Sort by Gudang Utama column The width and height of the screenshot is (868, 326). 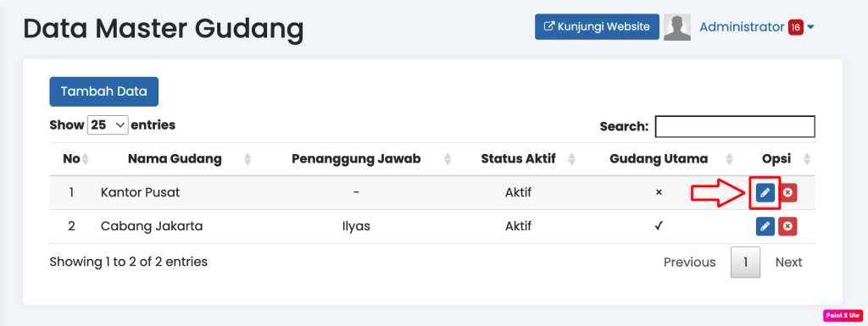[x=659, y=159]
